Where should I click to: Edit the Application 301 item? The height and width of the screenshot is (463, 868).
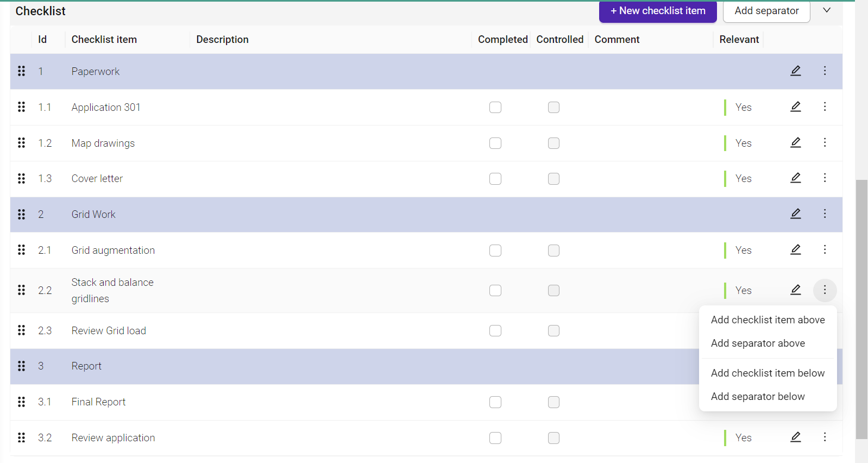[x=795, y=107]
